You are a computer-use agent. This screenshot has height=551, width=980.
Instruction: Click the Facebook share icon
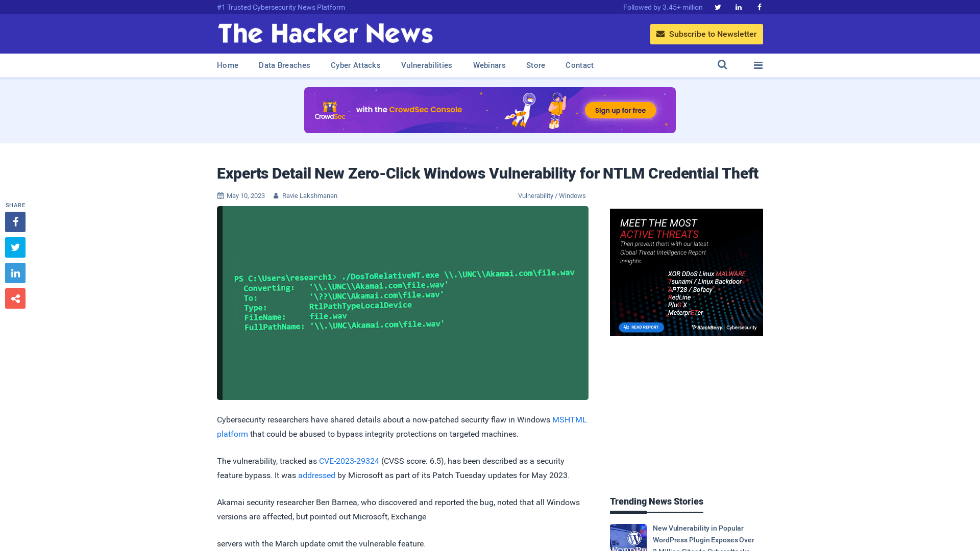pyautogui.click(x=15, y=221)
